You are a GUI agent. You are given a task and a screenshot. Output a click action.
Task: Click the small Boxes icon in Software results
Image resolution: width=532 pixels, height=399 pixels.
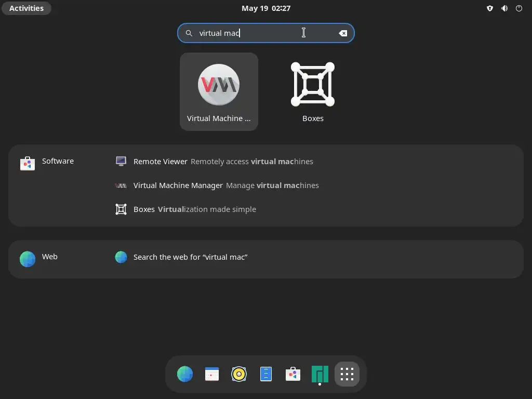pyautogui.click(x=121, y=209)
